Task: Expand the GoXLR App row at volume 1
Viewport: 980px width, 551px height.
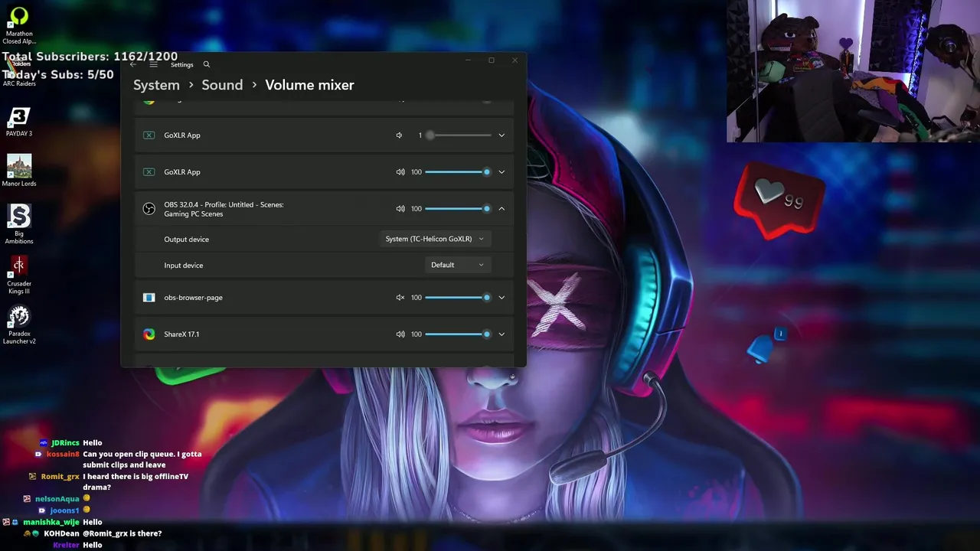Action: 501,135
